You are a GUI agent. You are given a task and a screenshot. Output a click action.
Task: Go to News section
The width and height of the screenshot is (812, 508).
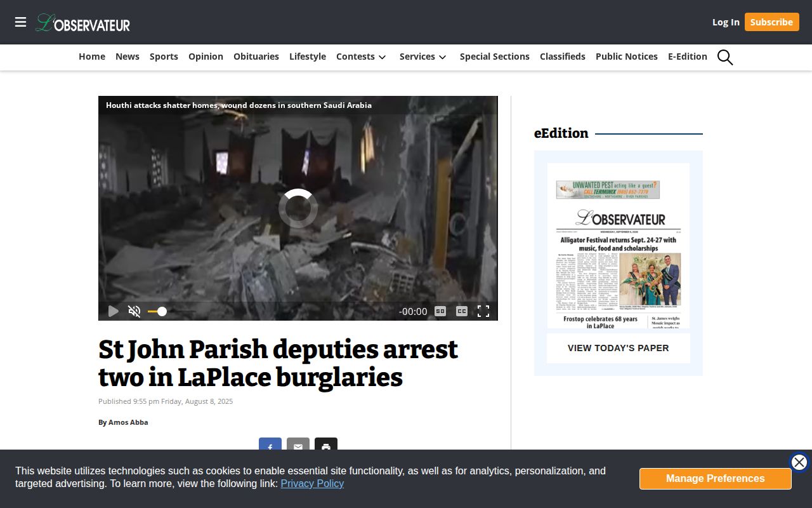click(x=128, y=57)
